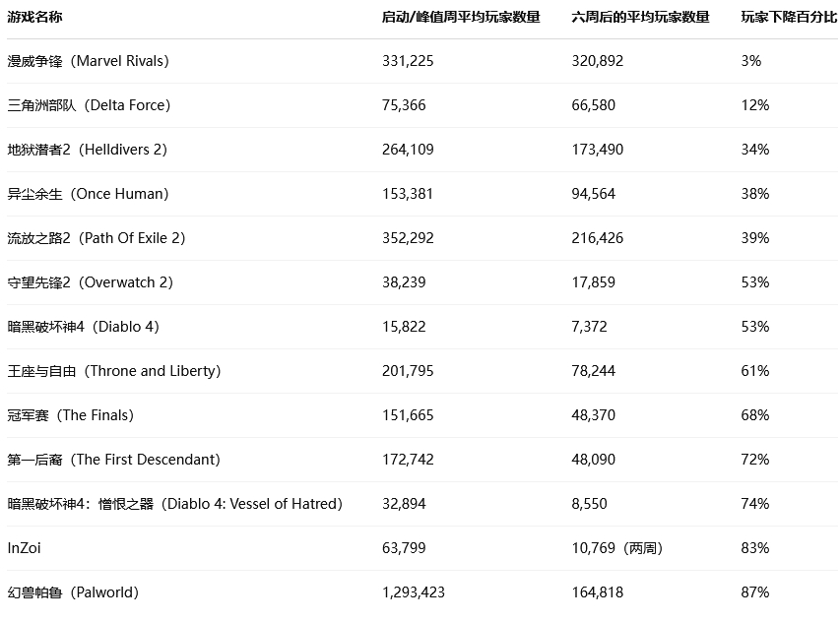Select the Diablo 4: Vessel of Hatred cell
Image resolution: width=840 pixels, height=622 pixels.
[174, 504]
